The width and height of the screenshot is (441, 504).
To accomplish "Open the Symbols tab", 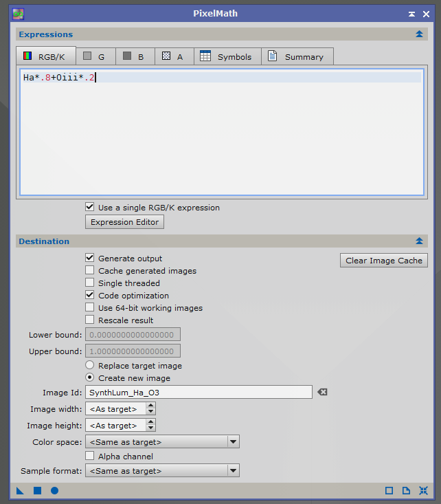I will point(227,56).
